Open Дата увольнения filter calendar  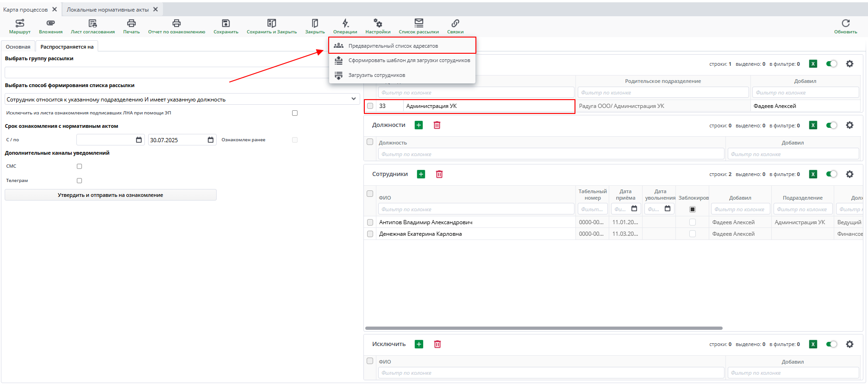(x=668, y=209)
